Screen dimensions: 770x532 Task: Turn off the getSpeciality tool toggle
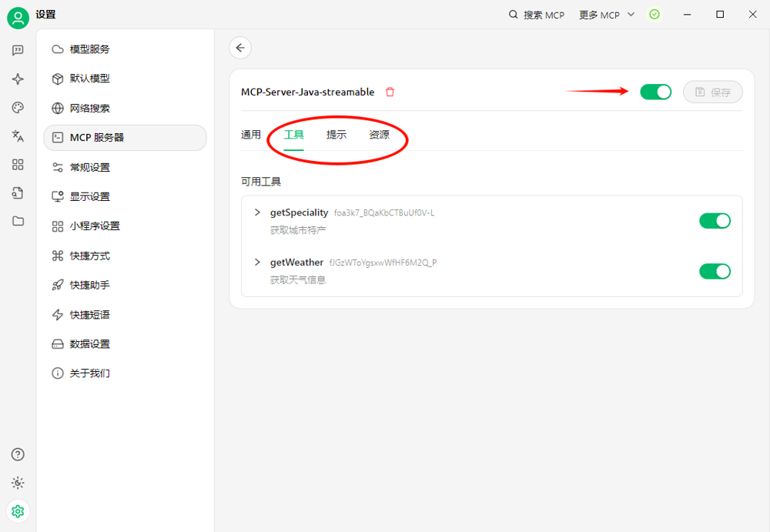point(715,221)
